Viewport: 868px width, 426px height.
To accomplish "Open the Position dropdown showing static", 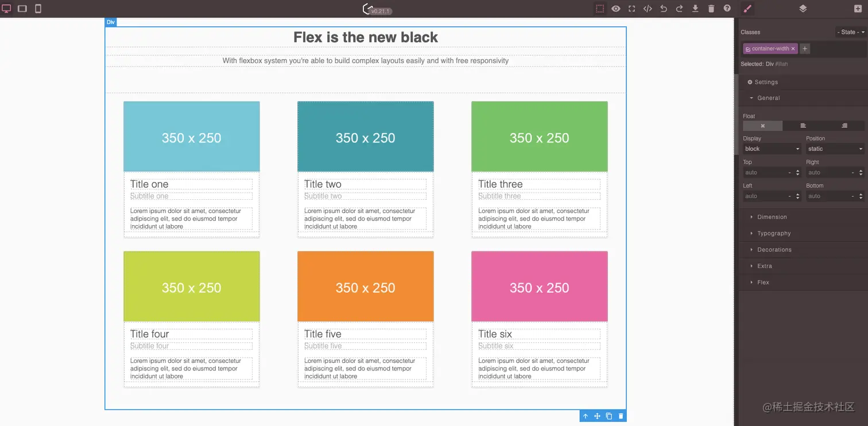I will pyautogui.click(x=835, y=149).
